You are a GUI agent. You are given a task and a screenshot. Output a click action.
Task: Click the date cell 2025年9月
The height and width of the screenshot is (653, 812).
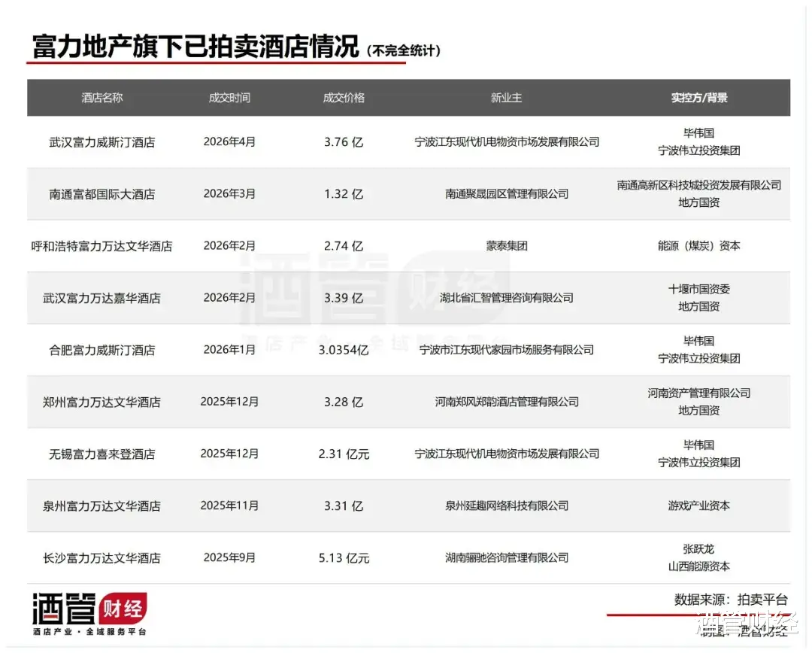click(229, 557)
